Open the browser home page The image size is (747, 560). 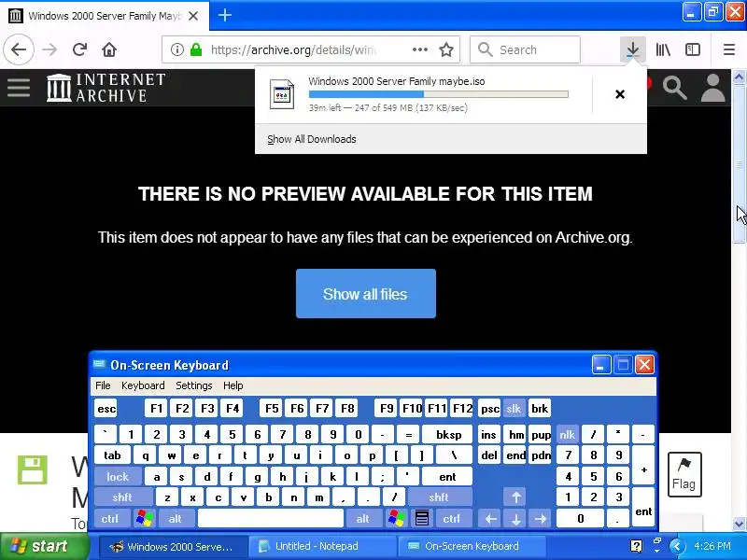(109, 49)
